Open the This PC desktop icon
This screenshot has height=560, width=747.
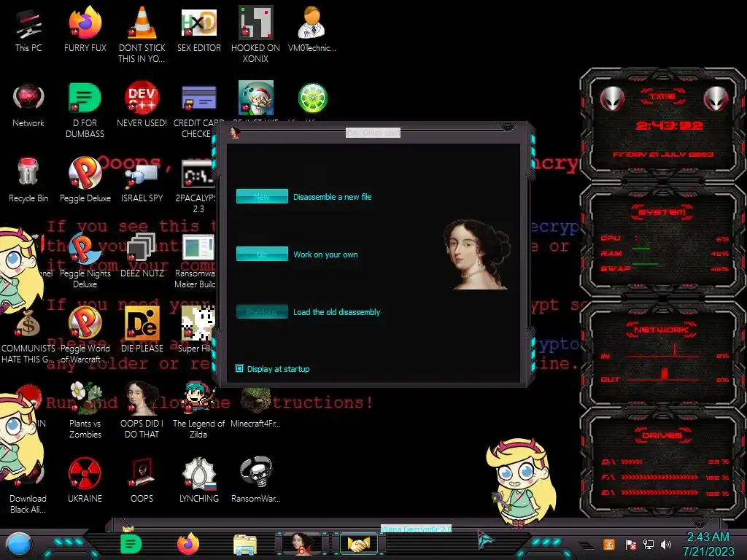tap(28, 29)
